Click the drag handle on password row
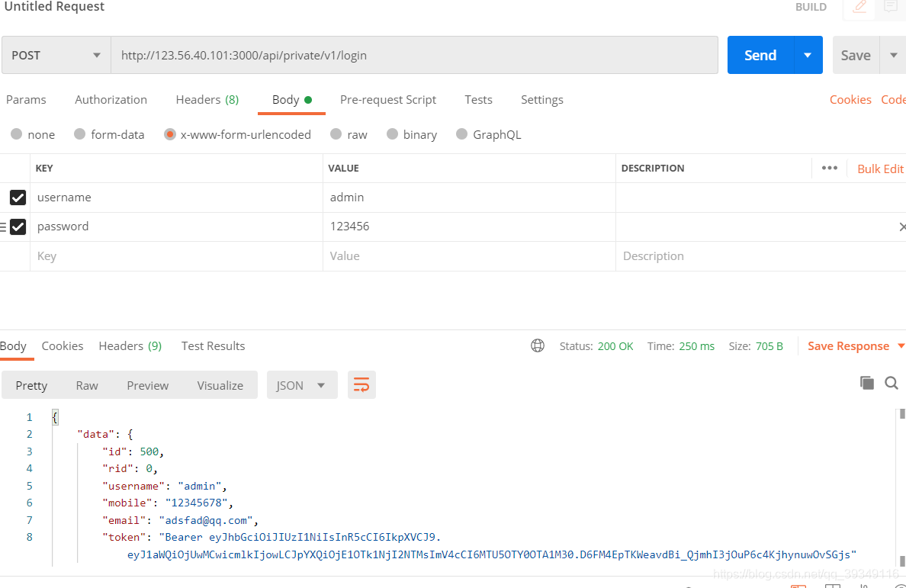 [x=3, y=227]
